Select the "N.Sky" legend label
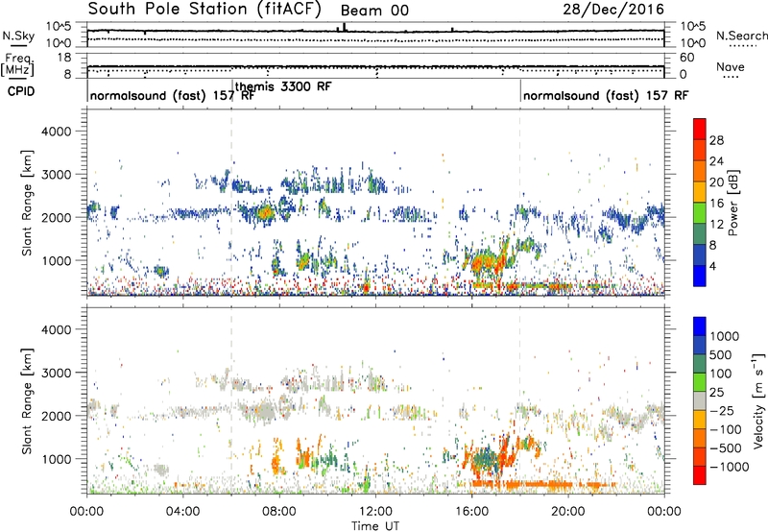 18,36
